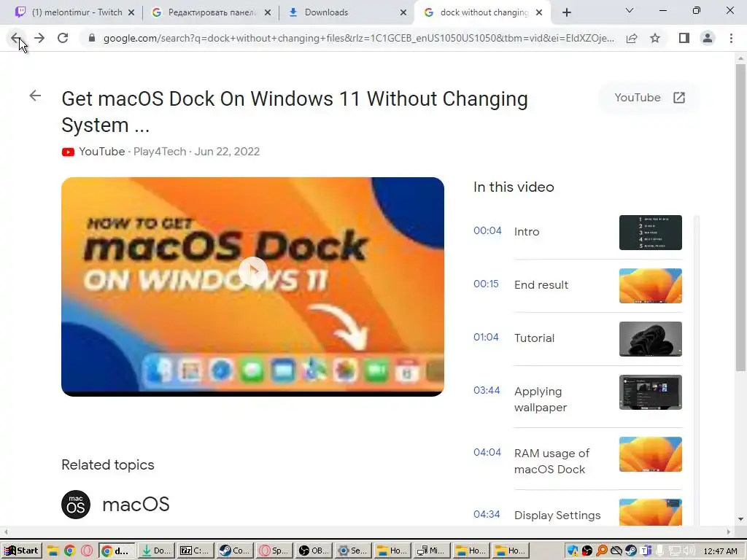This screenshot has width=747, height=560.
Task: Open the tab search dropdown
Action: [630, 10]
